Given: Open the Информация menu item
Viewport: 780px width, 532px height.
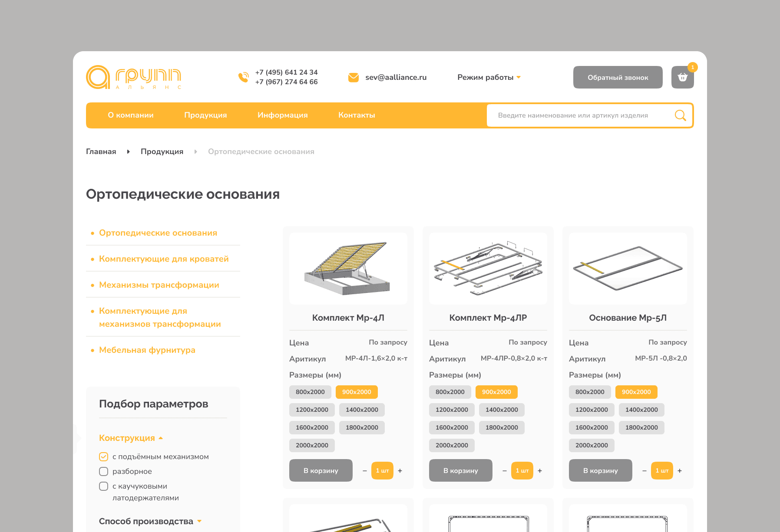Looking at the screenshot, I should (x=283, y=115).
